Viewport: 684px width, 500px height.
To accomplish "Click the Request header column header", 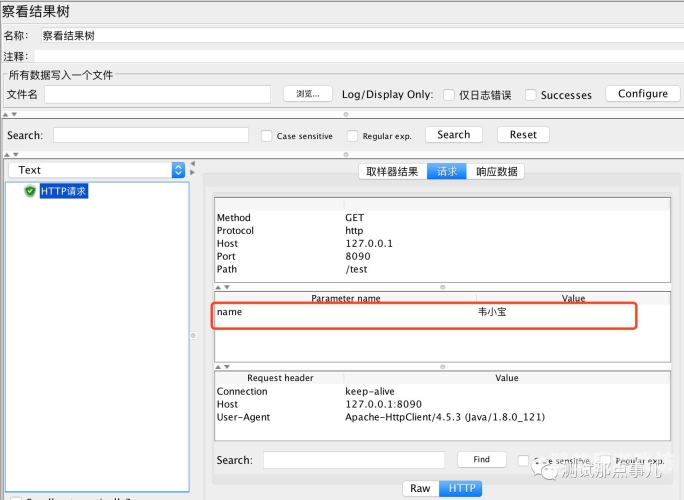I will 280,378.
